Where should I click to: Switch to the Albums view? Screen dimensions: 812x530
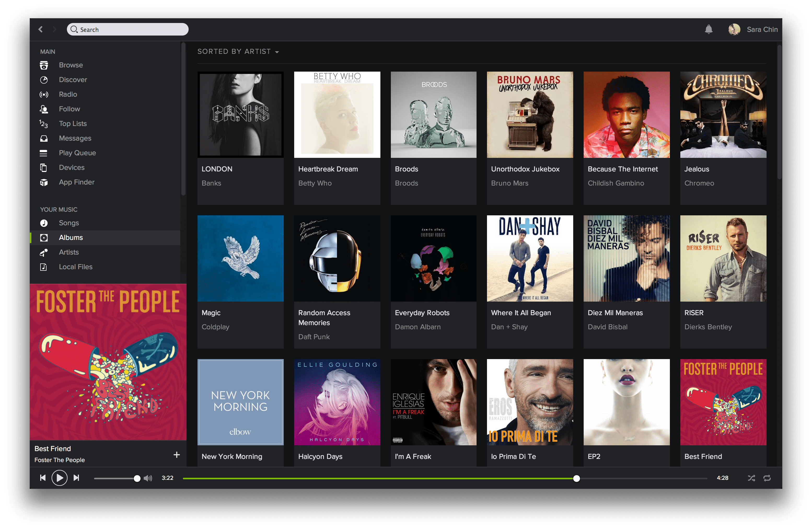71,237
